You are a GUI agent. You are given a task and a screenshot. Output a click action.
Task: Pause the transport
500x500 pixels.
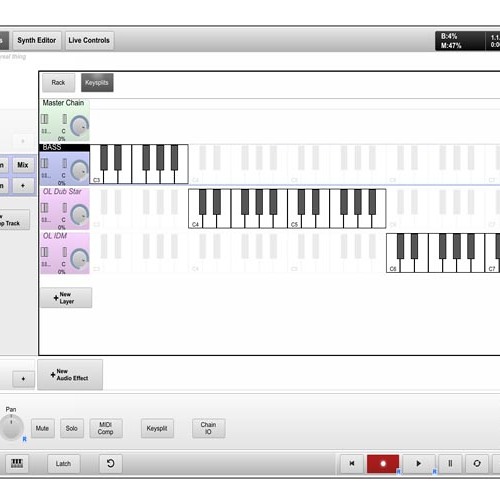pyautogui.click(x=450, y=463)
